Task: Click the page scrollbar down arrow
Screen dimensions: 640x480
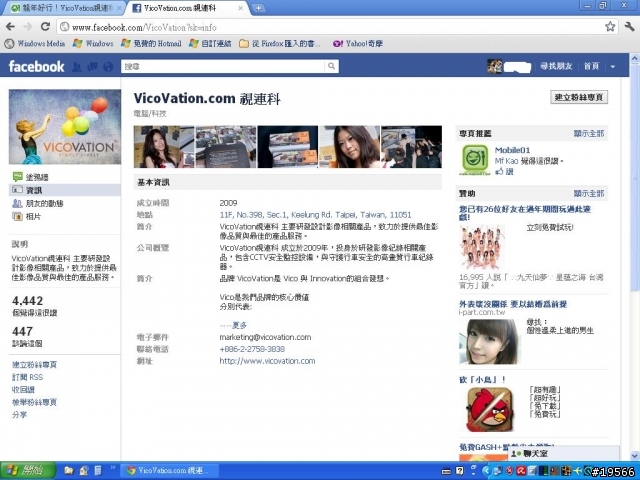Action: click(635, 455)
